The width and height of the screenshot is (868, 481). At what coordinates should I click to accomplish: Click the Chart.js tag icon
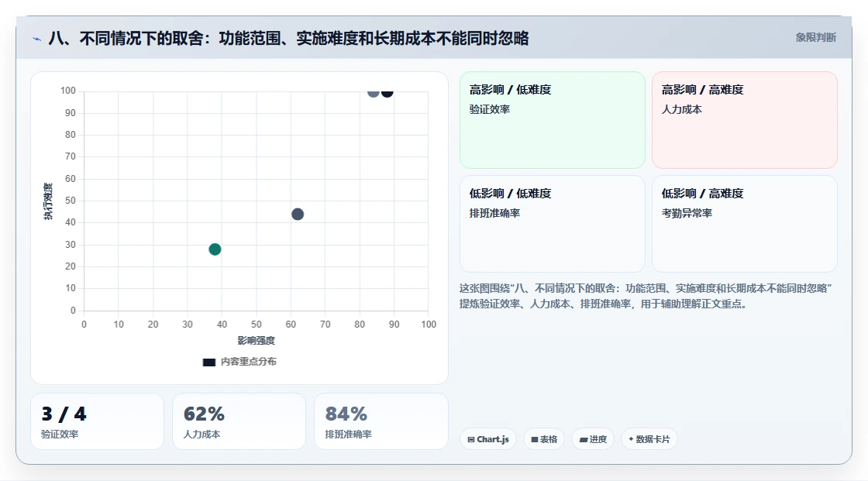tap(471, 439)
